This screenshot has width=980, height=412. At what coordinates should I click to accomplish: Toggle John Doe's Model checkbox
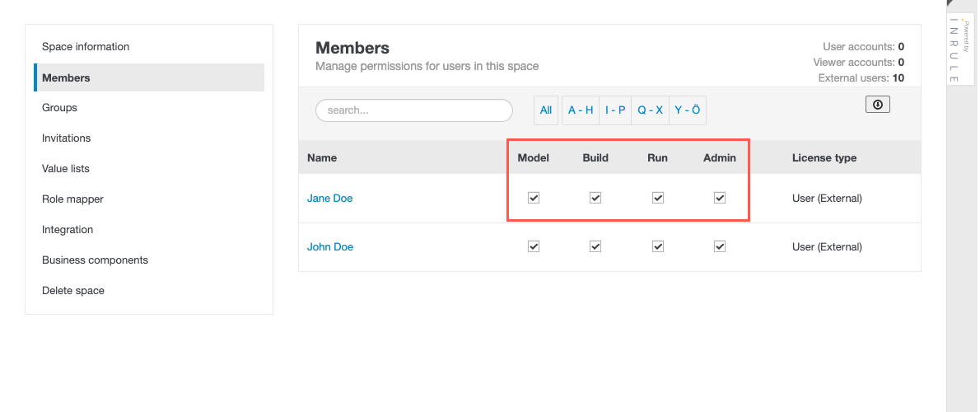pos(534,246)
